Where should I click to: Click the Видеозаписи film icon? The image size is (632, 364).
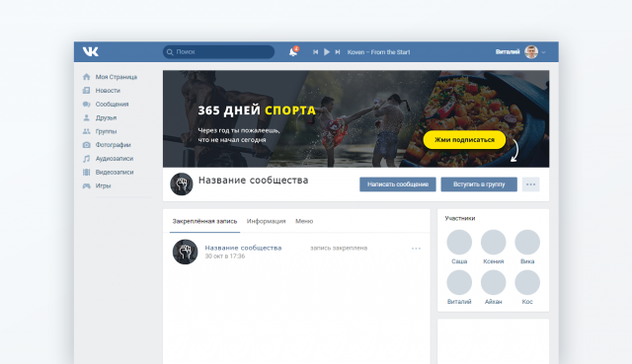[x=86, y=172]
